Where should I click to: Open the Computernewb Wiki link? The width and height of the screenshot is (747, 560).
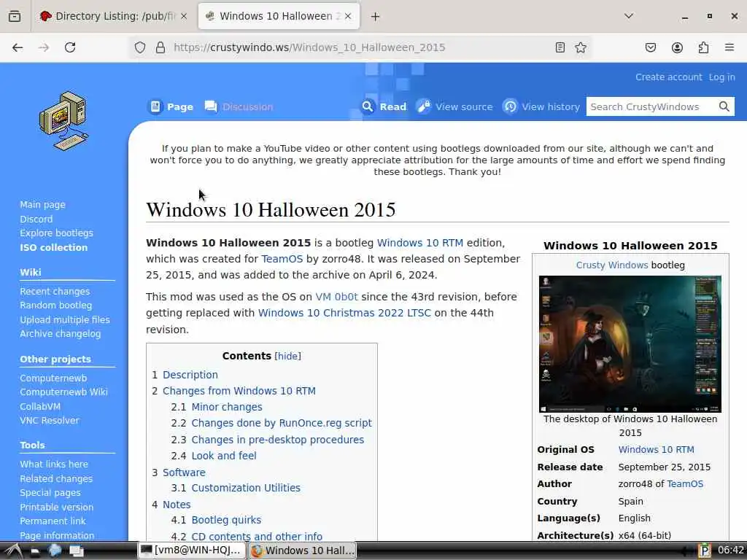(x=64, y=392)
